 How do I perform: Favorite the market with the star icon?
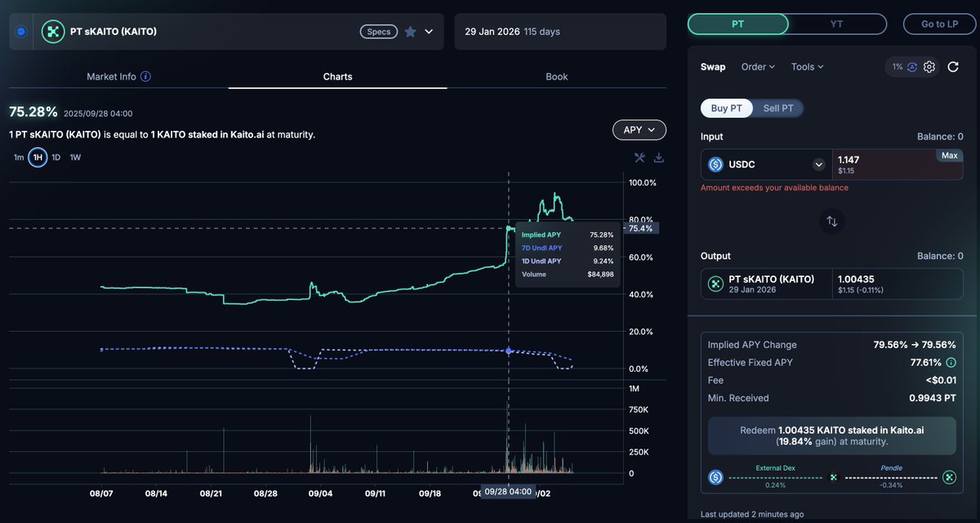tap(410, 32)
